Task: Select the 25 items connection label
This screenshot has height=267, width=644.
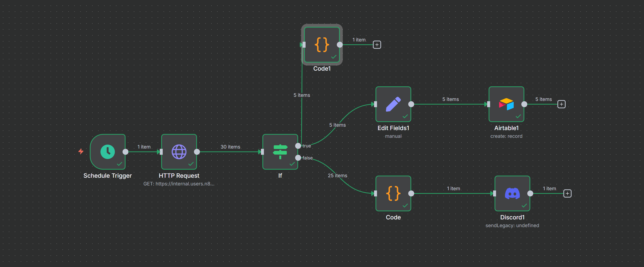Action: [337, 175]
